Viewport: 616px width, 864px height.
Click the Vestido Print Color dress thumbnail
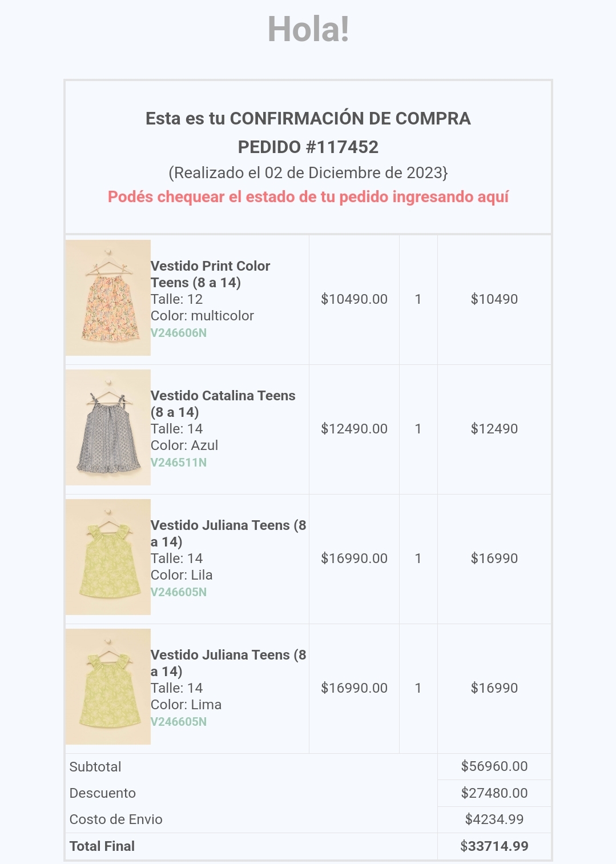108,298
